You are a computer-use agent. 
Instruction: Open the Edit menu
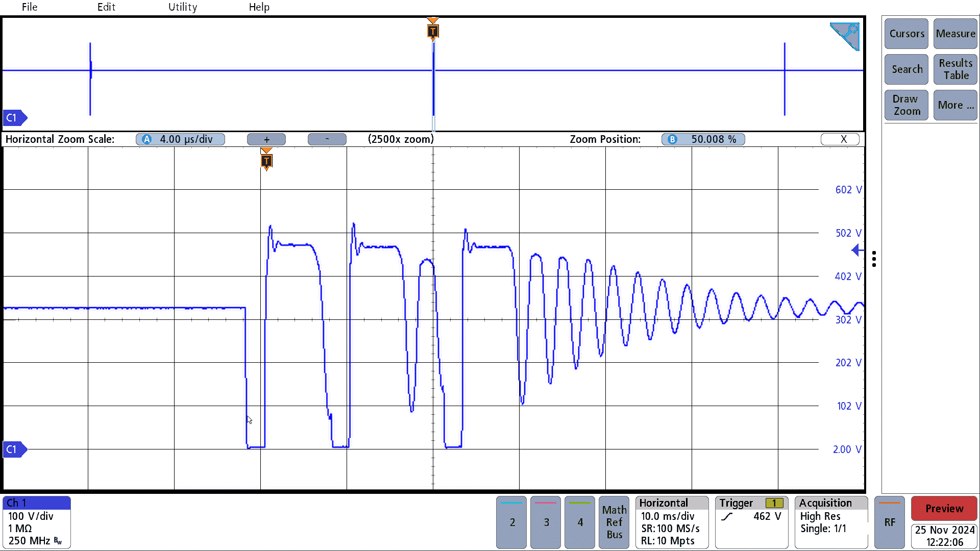point(106,7)
